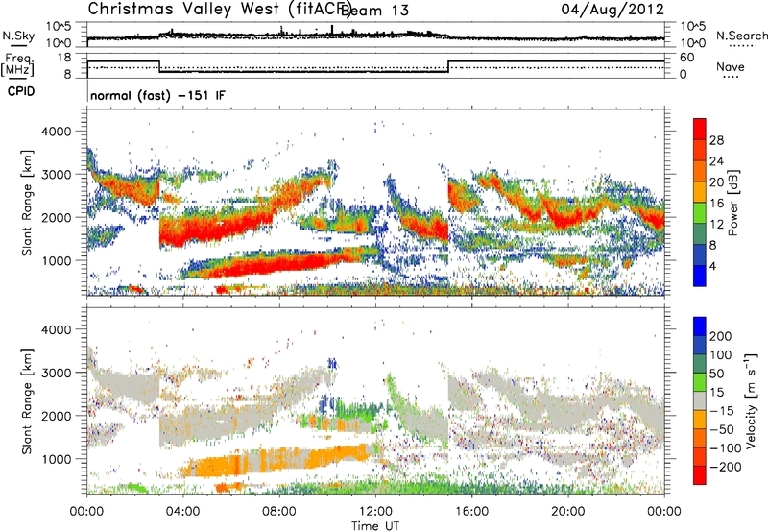Click the "60" Nave axis tick label
The width and height of the screenshot is (768, 532).
tap(687, 58)
